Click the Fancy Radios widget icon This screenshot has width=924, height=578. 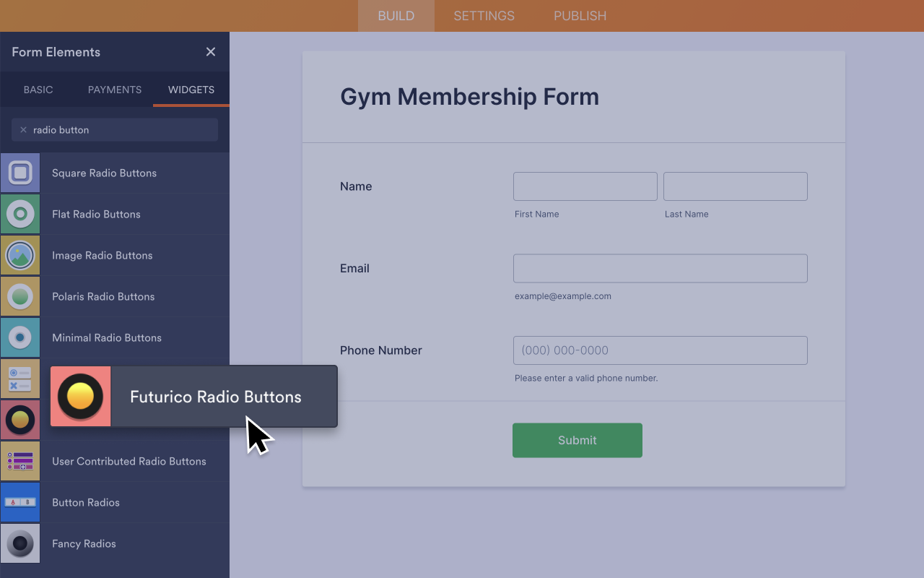pyautogui.click(x=20, y=543)
